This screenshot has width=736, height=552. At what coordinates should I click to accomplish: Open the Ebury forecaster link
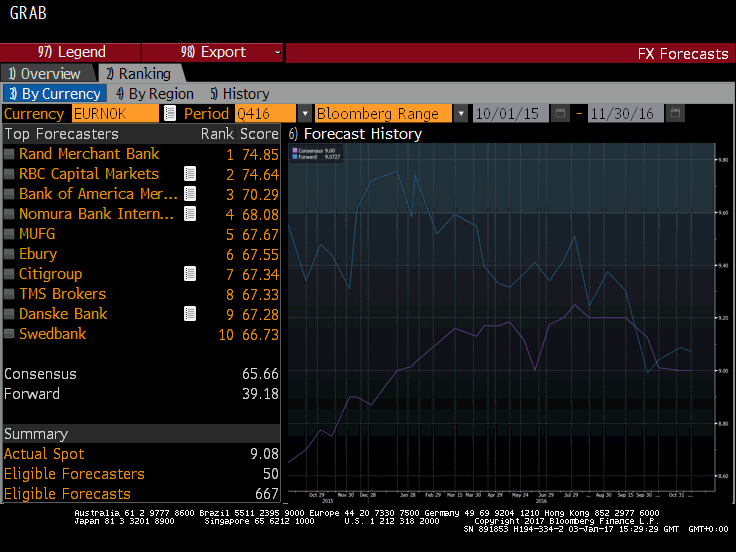(x=38, y=254)
